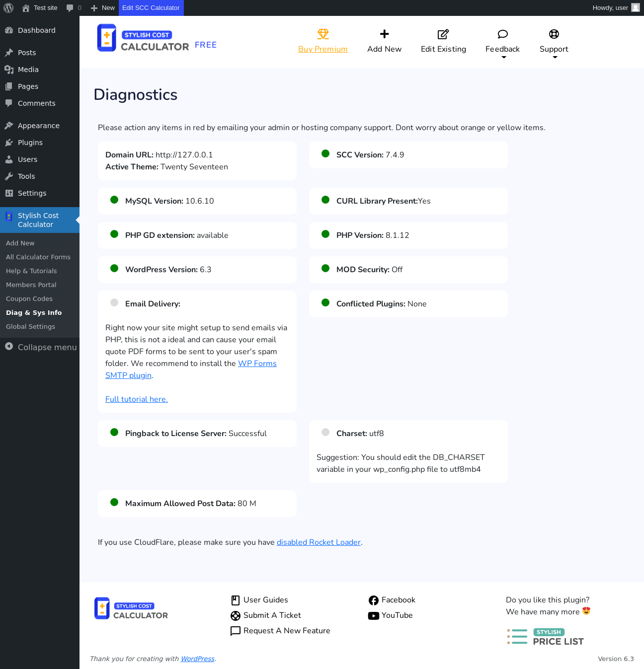Open Global Settings submenu item
The image size is (644, 669).
(31, 327)
